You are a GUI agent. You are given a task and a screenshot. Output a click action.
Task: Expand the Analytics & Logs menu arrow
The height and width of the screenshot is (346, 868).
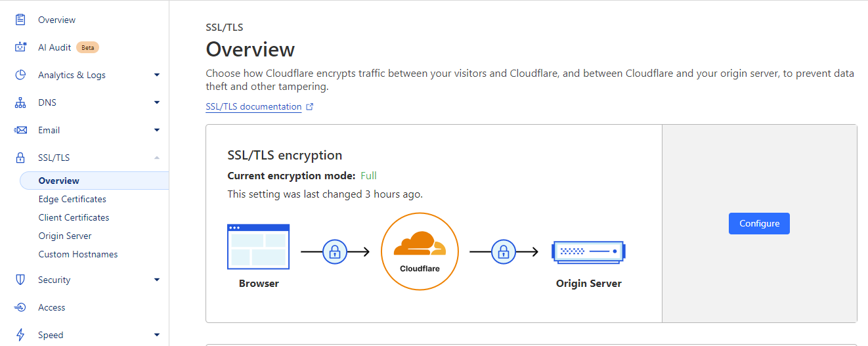pyautogui.click(x=157, y=75)
